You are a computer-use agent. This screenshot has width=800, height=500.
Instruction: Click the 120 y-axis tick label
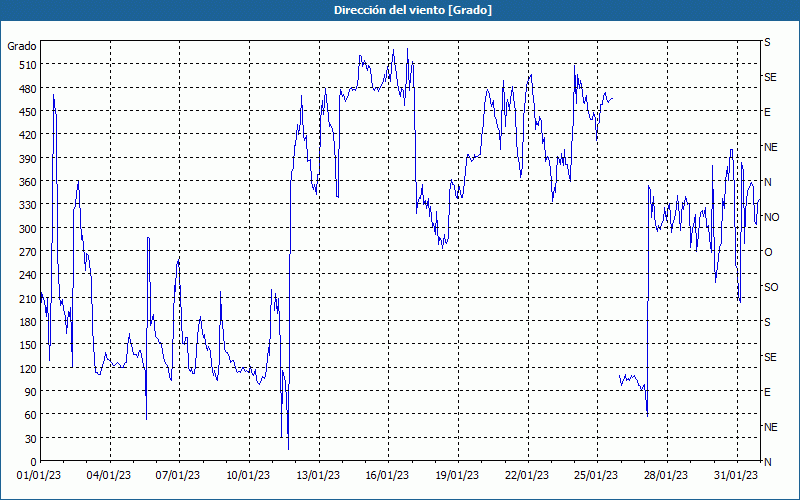29,368
